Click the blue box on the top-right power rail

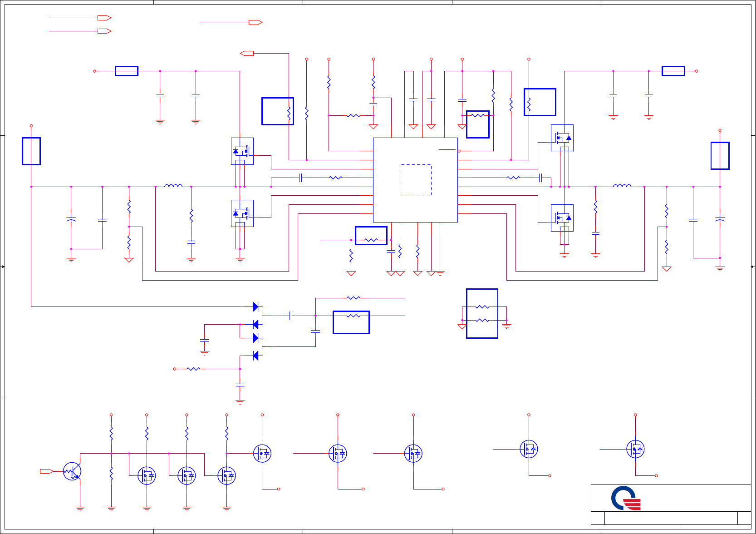coord(673,71)
